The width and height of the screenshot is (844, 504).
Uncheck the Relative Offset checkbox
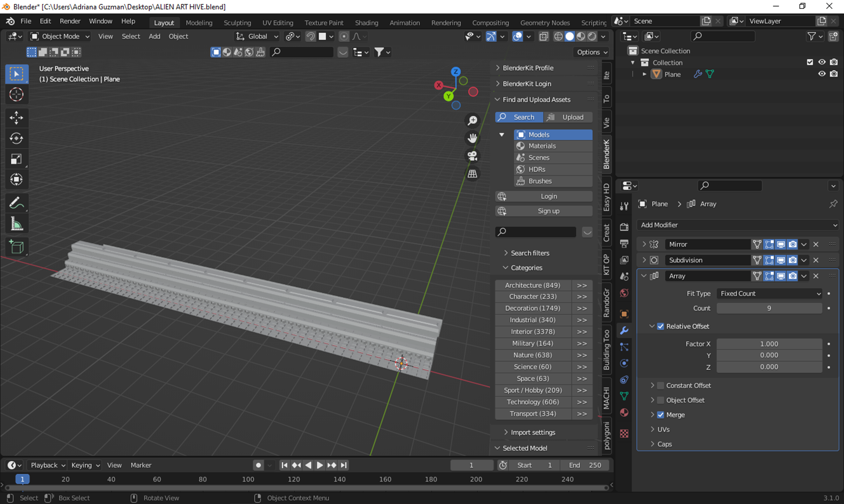pos(661,326)
